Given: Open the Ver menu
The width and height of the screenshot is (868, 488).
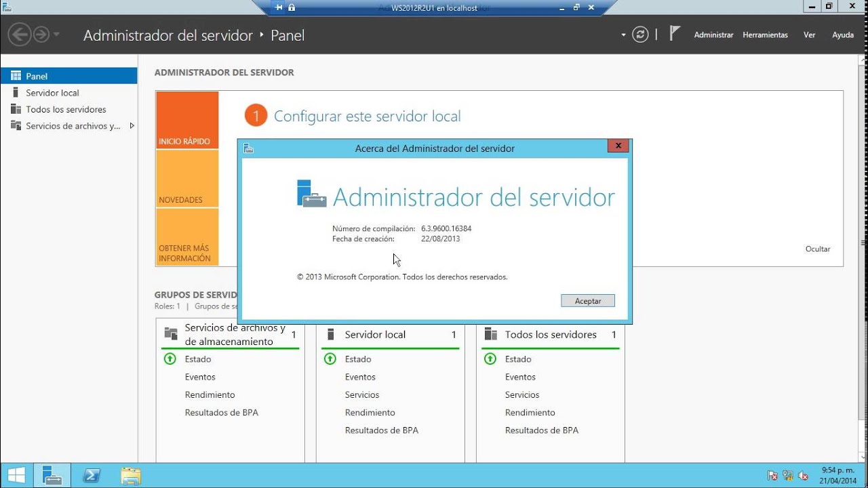Looking at the screenshot, I should coord(809,35).
